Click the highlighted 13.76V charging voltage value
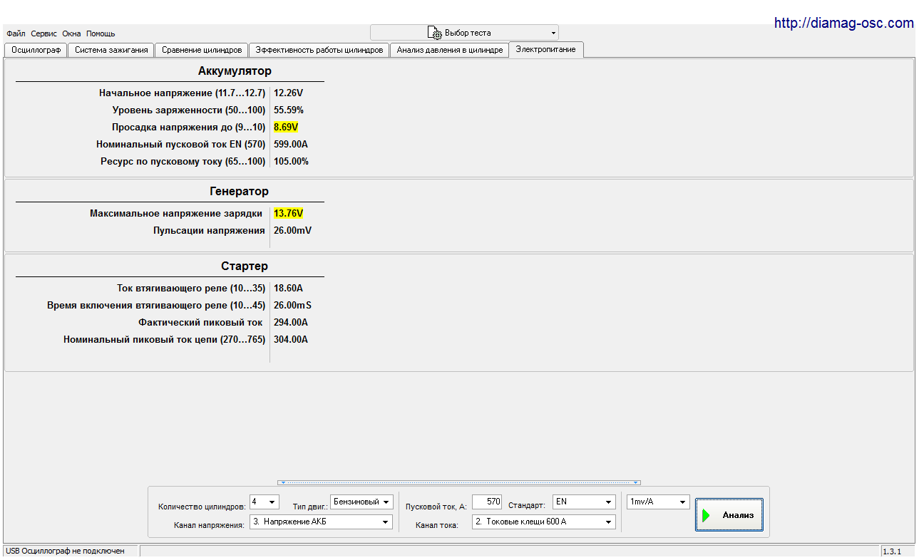This screenshot has height=560, width=924. click(288, 214)
